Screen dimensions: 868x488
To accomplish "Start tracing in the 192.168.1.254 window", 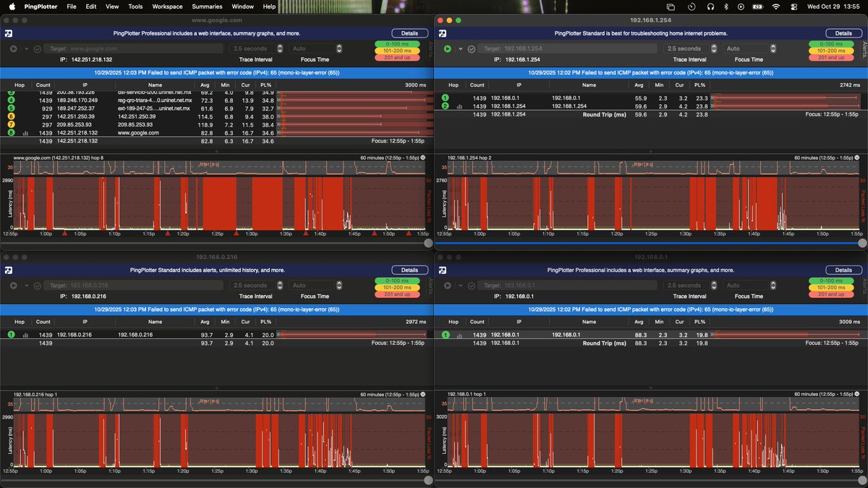I will point(448,48).
